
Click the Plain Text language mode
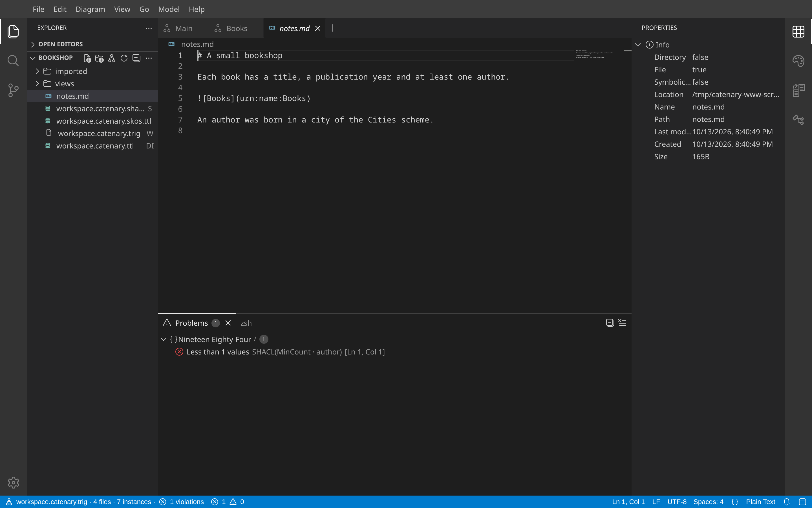coord(760,502)
